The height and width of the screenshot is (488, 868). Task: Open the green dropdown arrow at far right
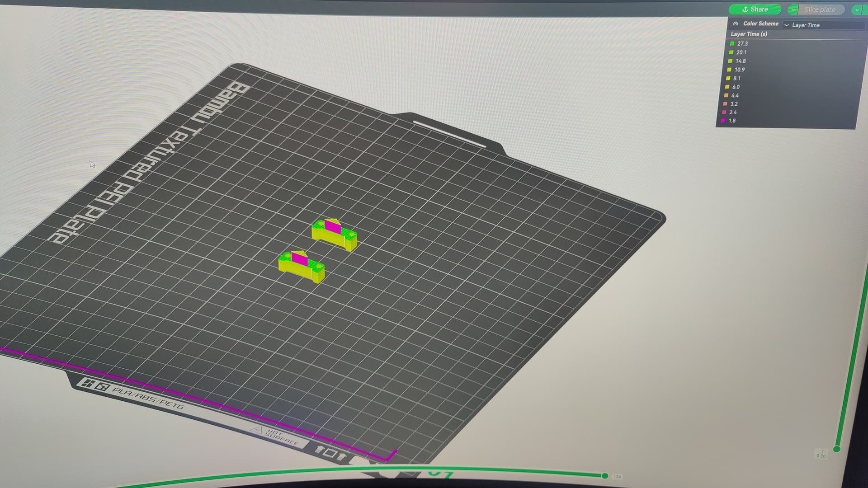click(857, 10)
